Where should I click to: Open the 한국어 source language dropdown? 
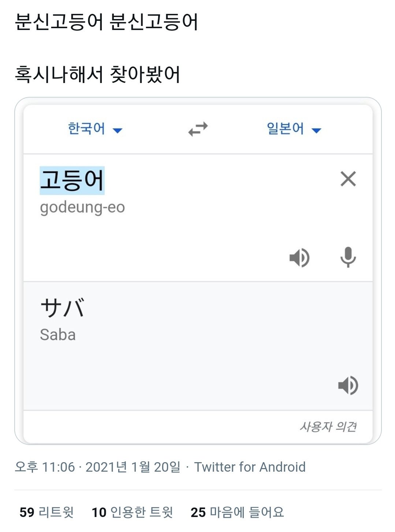click(x=95, y=129)
